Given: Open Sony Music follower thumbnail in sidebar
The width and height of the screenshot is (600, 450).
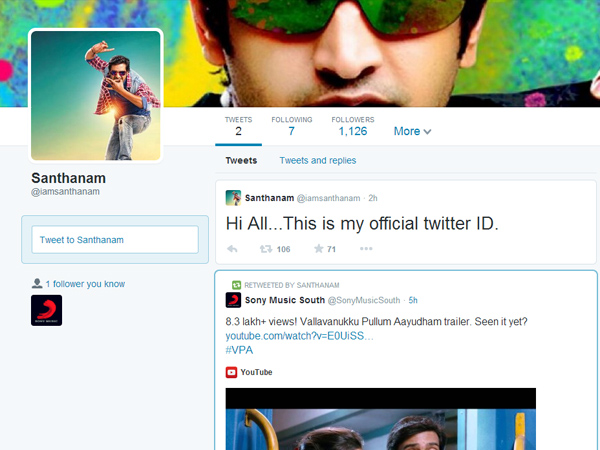Looking at the screenshot, I should (x=47, y=310).
